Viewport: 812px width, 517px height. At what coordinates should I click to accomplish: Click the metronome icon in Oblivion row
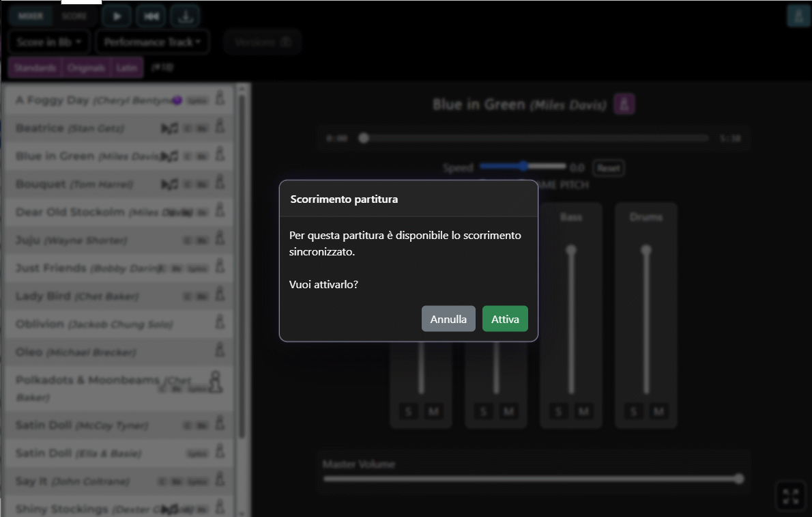coord(220,322)
